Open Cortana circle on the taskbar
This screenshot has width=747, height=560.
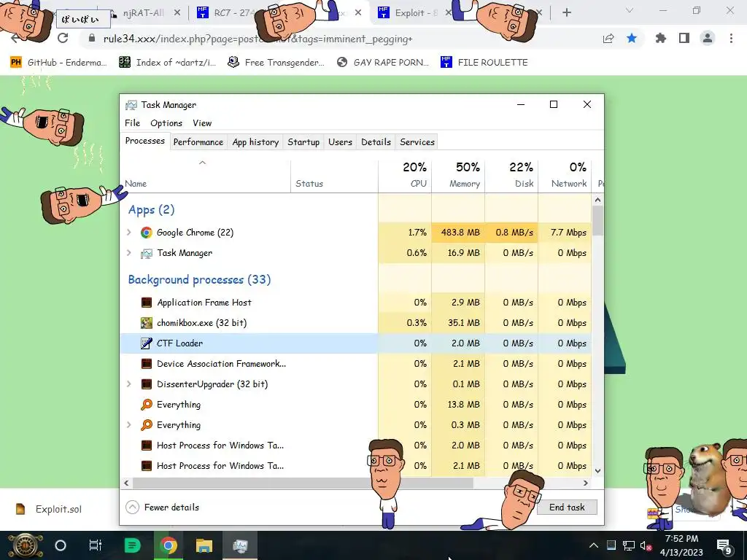click(x=61, y=545)
